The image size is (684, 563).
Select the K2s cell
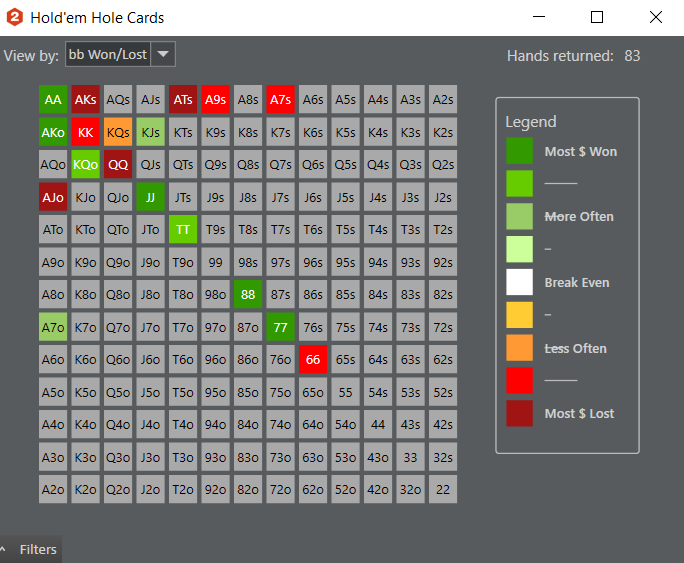click(x=443, y=132)
